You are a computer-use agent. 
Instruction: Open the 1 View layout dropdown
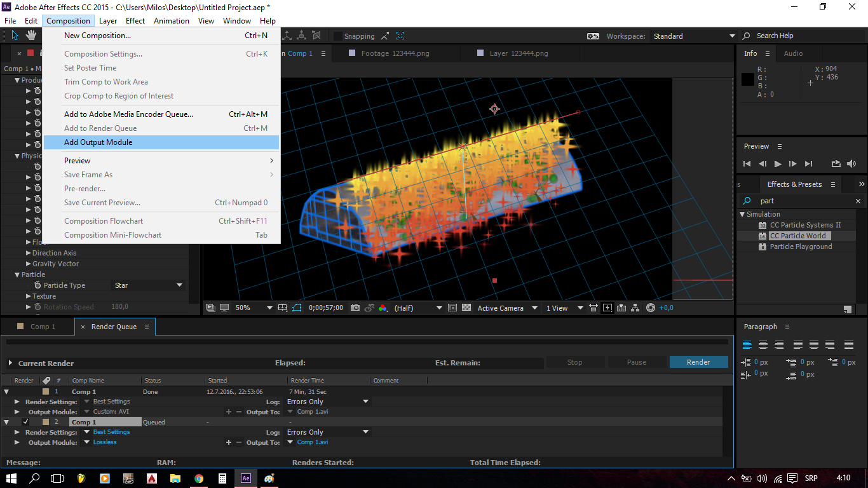[x=564, y=308]
